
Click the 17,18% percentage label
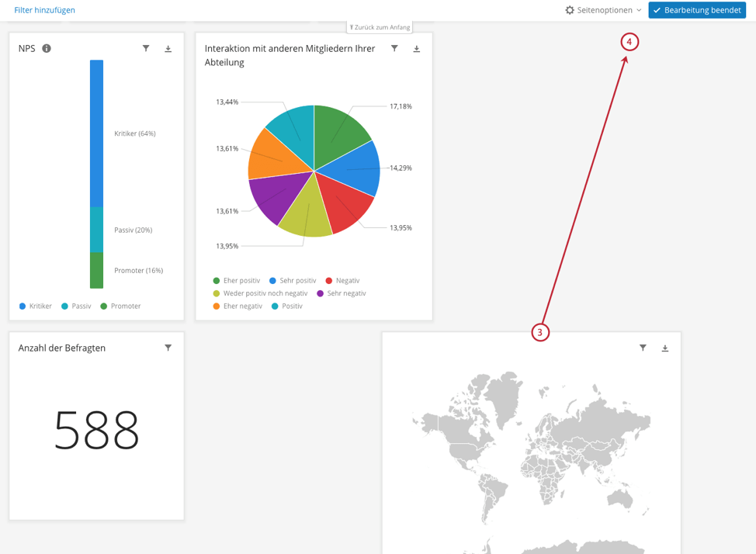click(x=401, y=106)
